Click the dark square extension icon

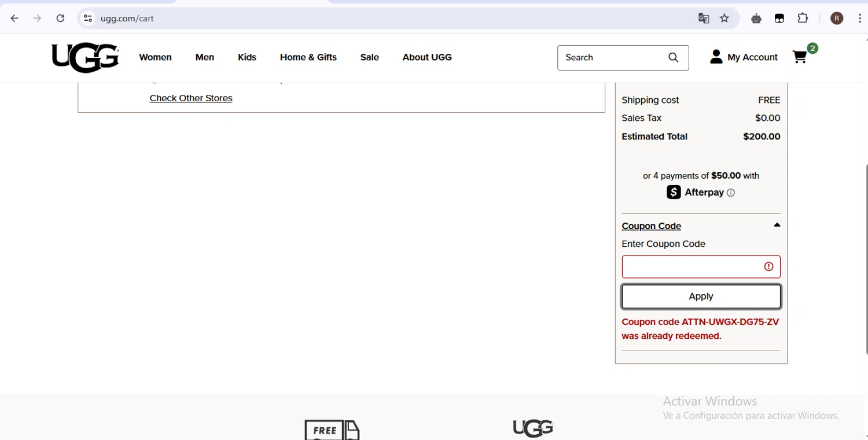click(779, 19)
